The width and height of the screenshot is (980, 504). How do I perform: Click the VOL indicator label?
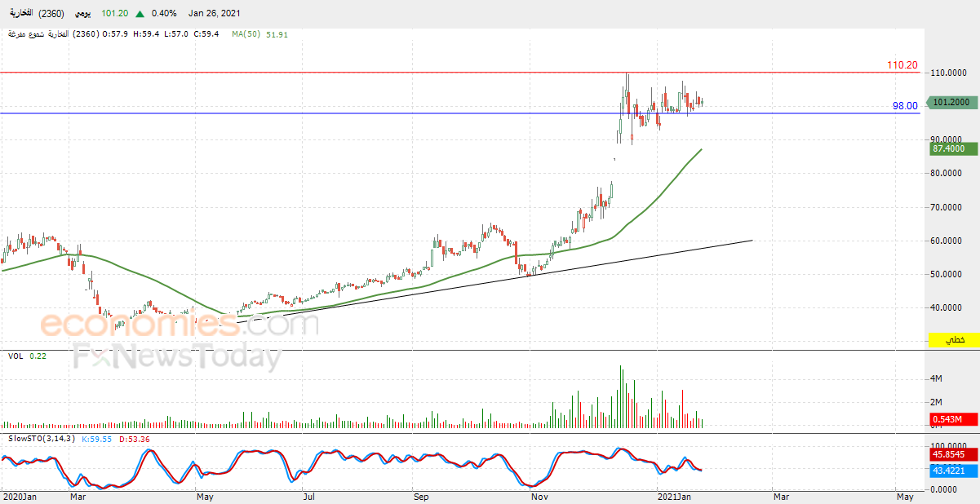pyautogui.click(x=16, y=356)
